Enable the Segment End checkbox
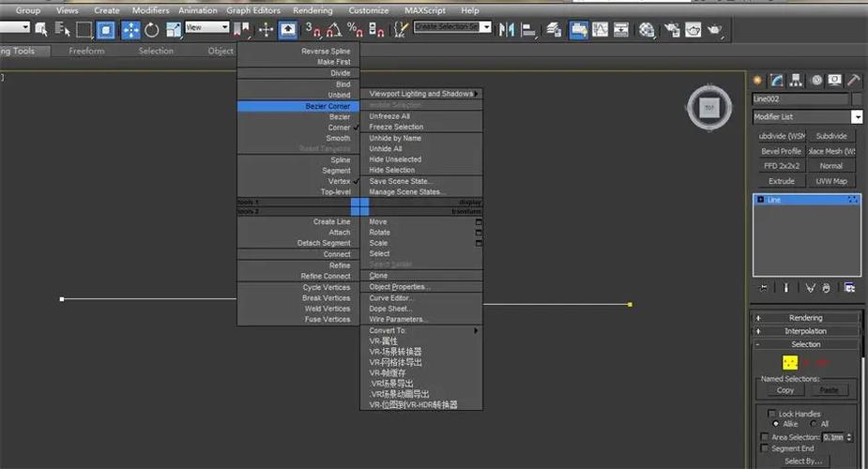The width and height of the screenshot is (868, 469). pyautogui.click(x=765, y=448)
